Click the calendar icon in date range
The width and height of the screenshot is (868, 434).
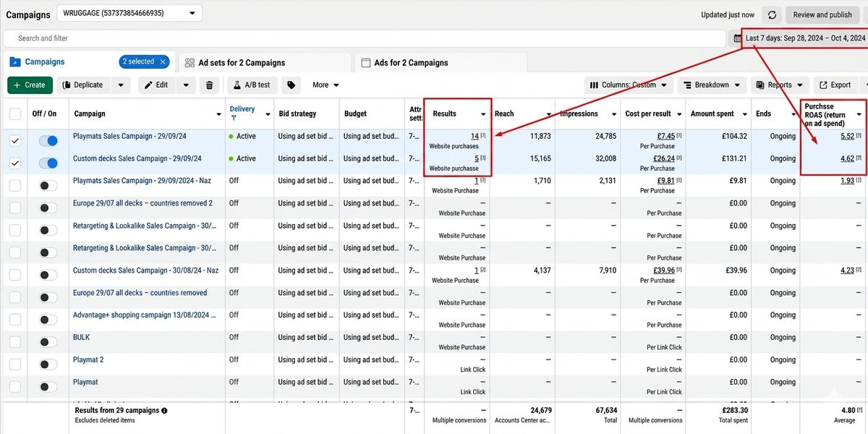point(738,38)
